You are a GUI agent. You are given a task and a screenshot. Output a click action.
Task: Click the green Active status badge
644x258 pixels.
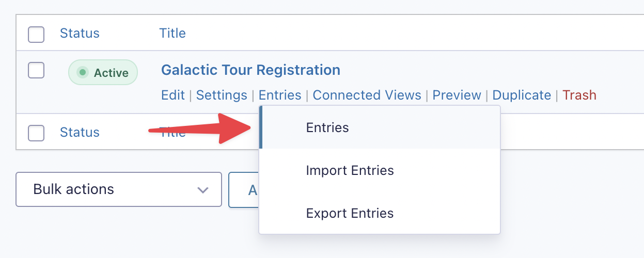click(103, 73)
